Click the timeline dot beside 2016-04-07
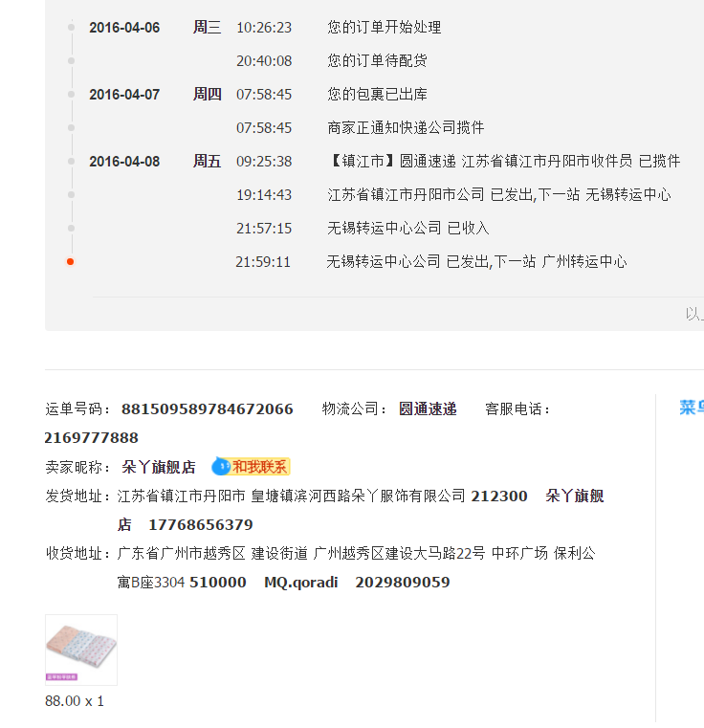Screen dimensions: 704x728 point(71,95)
